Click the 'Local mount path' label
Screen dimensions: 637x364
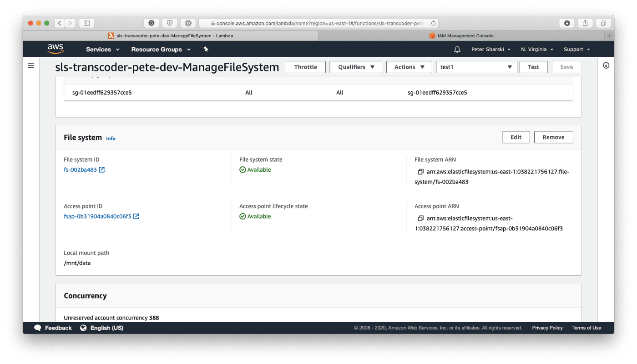click(86, 253)
